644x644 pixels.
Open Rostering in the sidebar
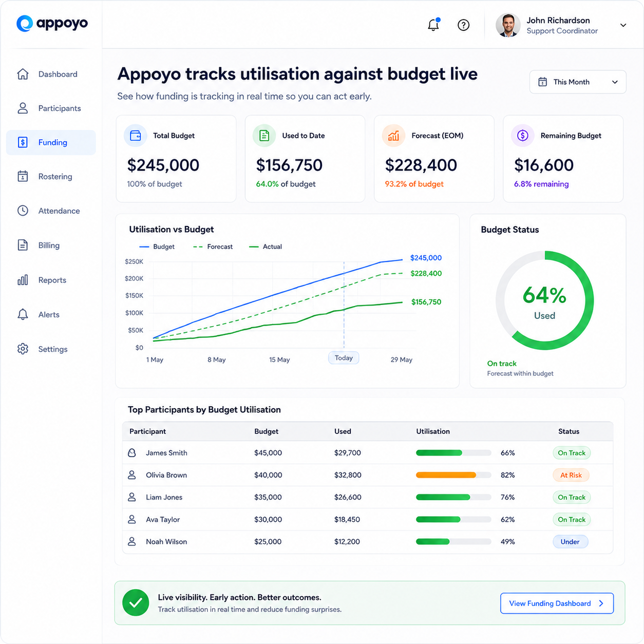click(51, 177)
